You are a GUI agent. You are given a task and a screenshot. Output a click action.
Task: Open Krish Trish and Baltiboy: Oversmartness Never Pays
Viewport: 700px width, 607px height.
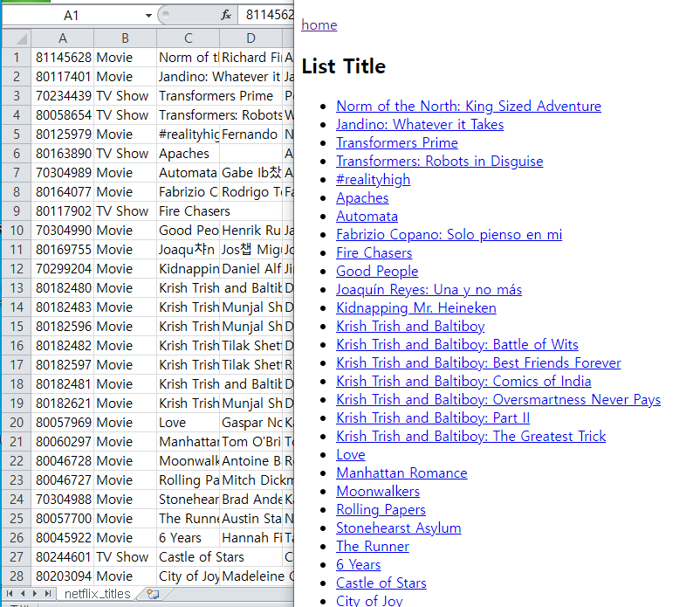pos(498,399)
